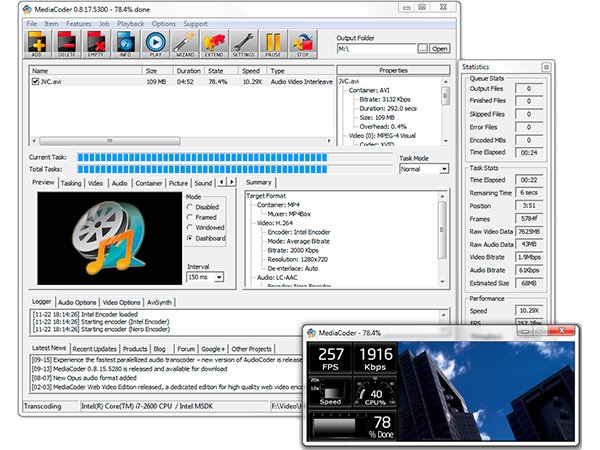Select the Disabled preview mode
The width and height of the screenshot is (600, 450).
(x=192, y=207)
